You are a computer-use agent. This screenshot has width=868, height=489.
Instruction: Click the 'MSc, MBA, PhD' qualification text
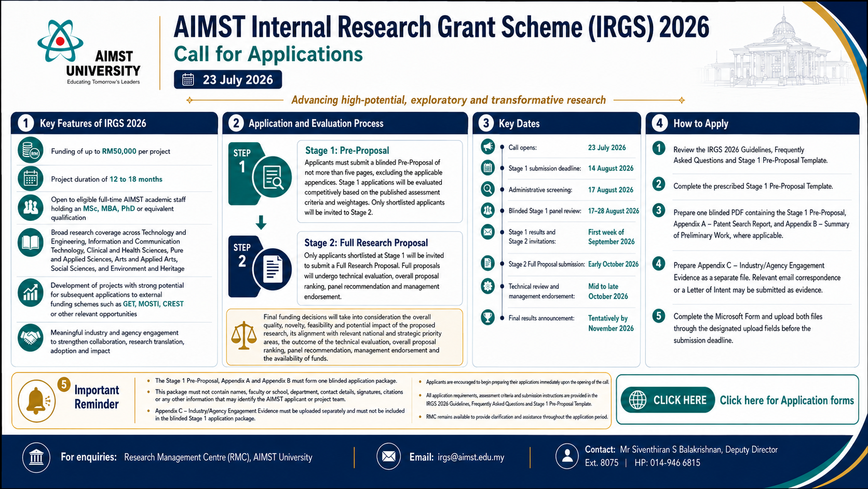point(109,208)
